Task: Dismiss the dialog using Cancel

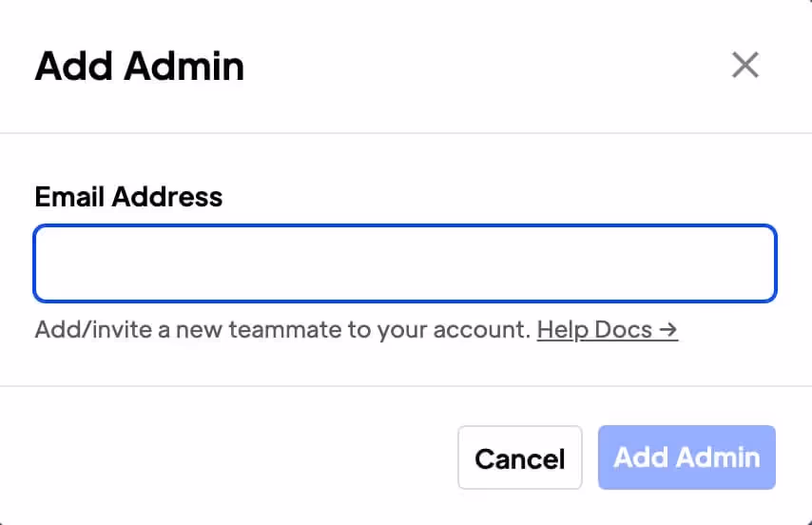Action: (519, 457)
